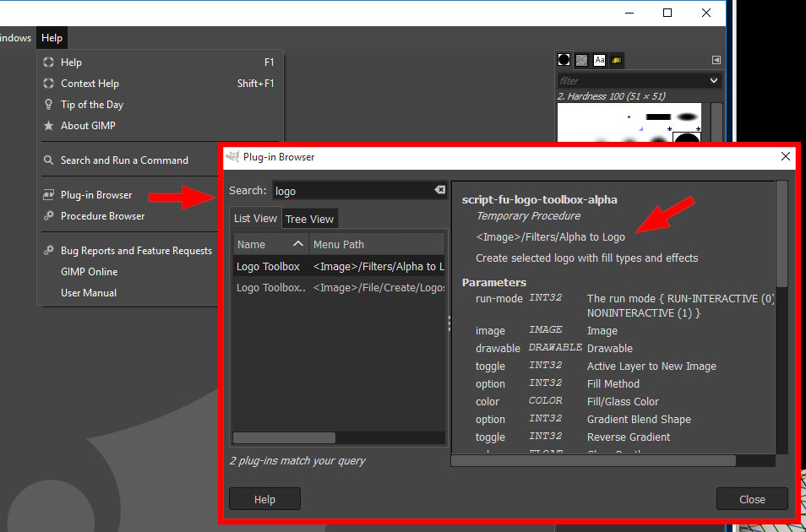Open the brush filter dropdown arrow
The width and height of the screenshot is (806, 532).
713,81
